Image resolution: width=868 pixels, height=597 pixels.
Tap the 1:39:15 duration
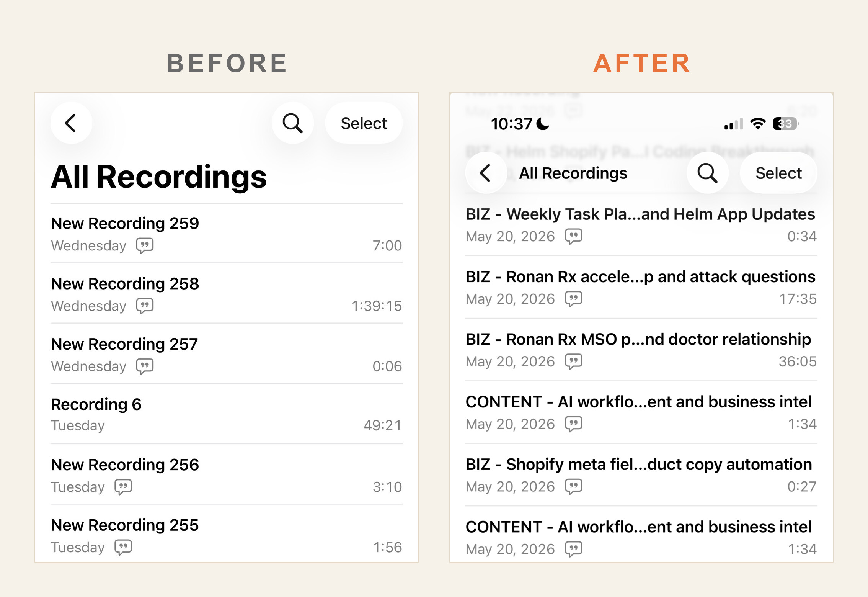click(x=377, y=306)
